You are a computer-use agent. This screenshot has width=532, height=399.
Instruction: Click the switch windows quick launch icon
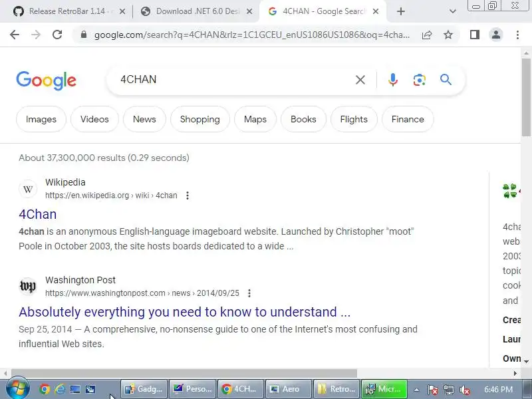point(90,389)
